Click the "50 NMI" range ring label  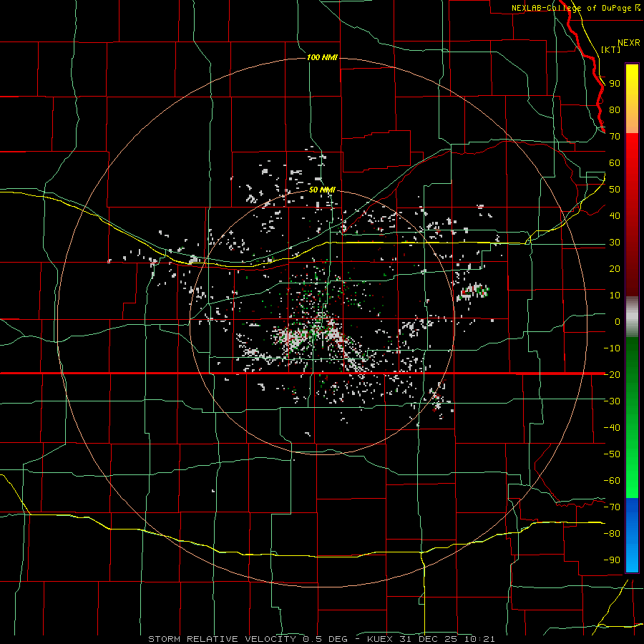pyautogui.click(x=323, y=190)
